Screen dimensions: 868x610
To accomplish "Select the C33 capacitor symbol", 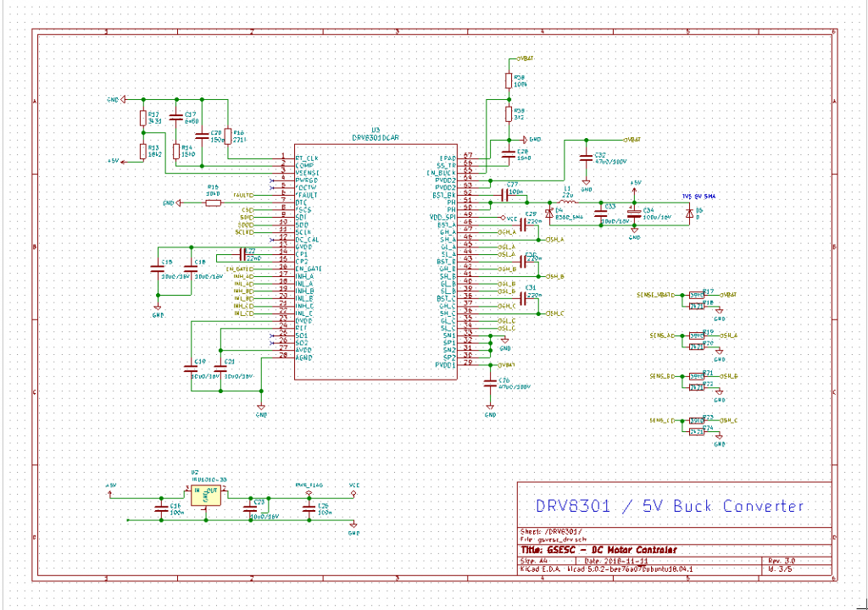I will pos(601,213).
